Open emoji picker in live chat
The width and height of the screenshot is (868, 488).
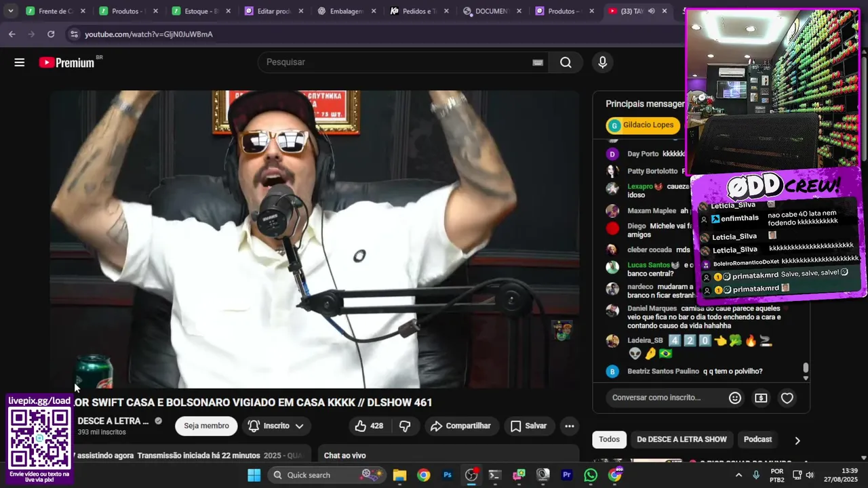(x=735, y=398)
